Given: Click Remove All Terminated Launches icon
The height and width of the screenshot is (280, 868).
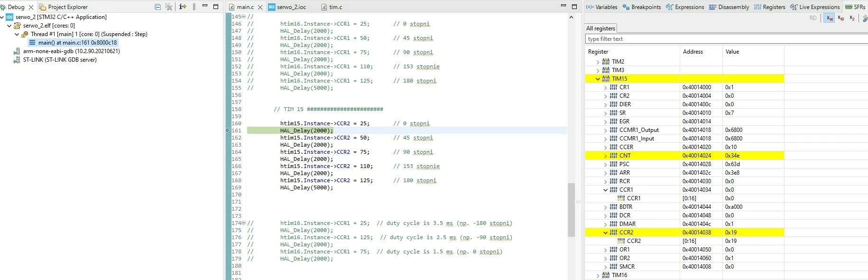Looking at the screenshot, I should tap(169, 7).
